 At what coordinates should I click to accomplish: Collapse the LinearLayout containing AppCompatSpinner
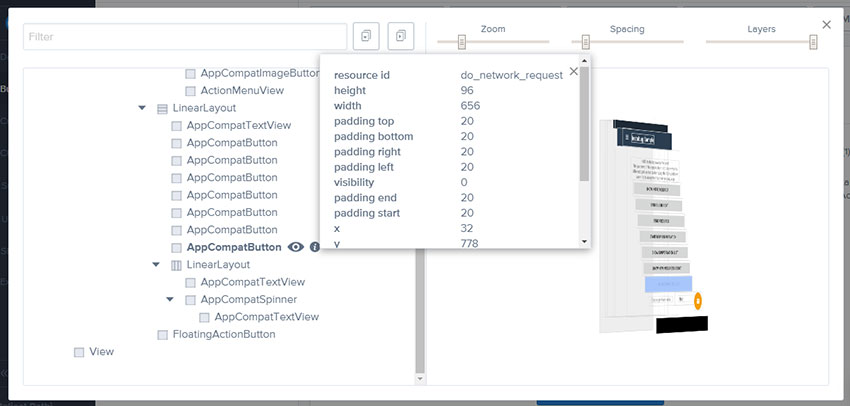(x=156, y=265)
